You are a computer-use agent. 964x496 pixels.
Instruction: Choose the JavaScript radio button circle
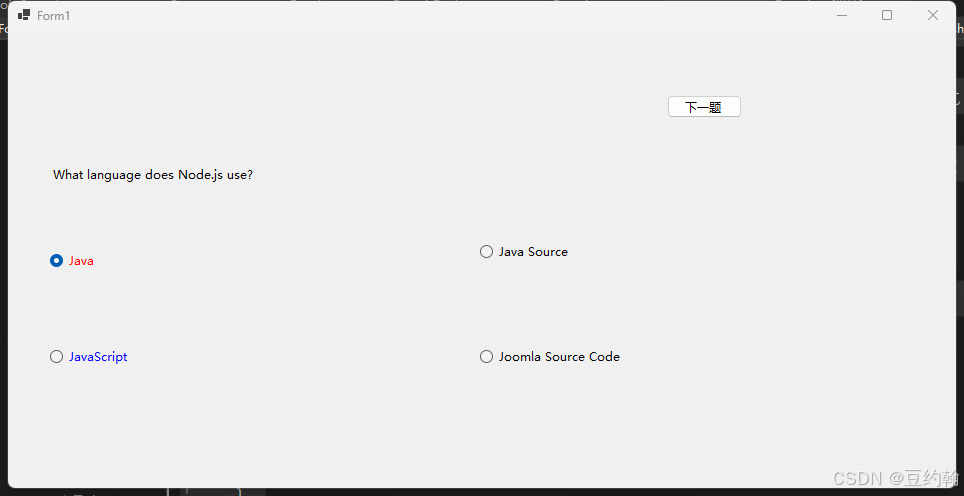coord(56,356)
